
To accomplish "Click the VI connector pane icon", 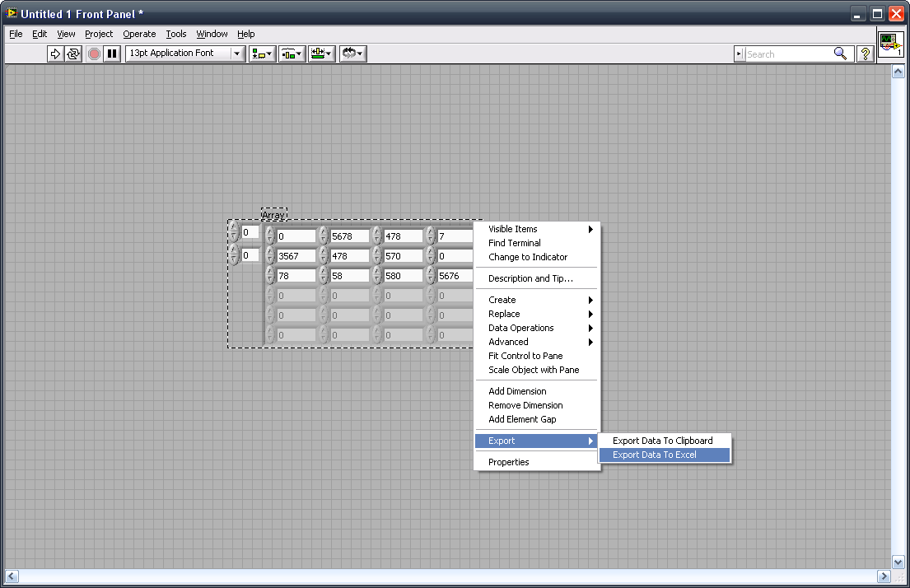I will [889, 44].
